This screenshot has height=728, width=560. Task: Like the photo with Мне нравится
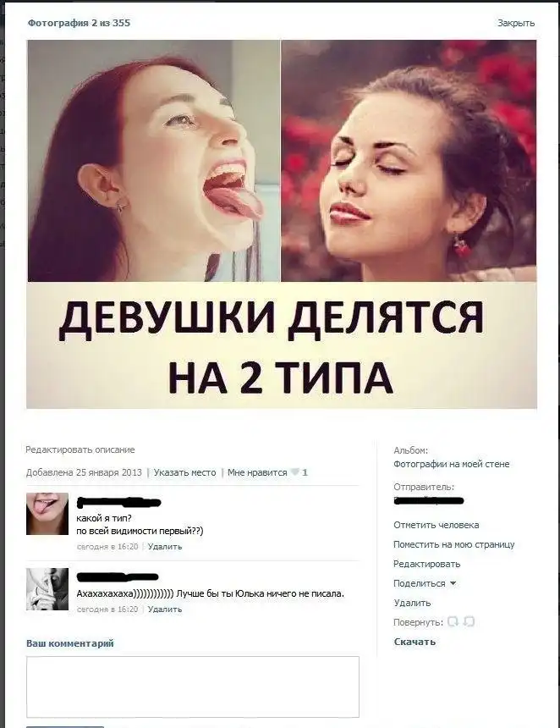click(257, 472)
